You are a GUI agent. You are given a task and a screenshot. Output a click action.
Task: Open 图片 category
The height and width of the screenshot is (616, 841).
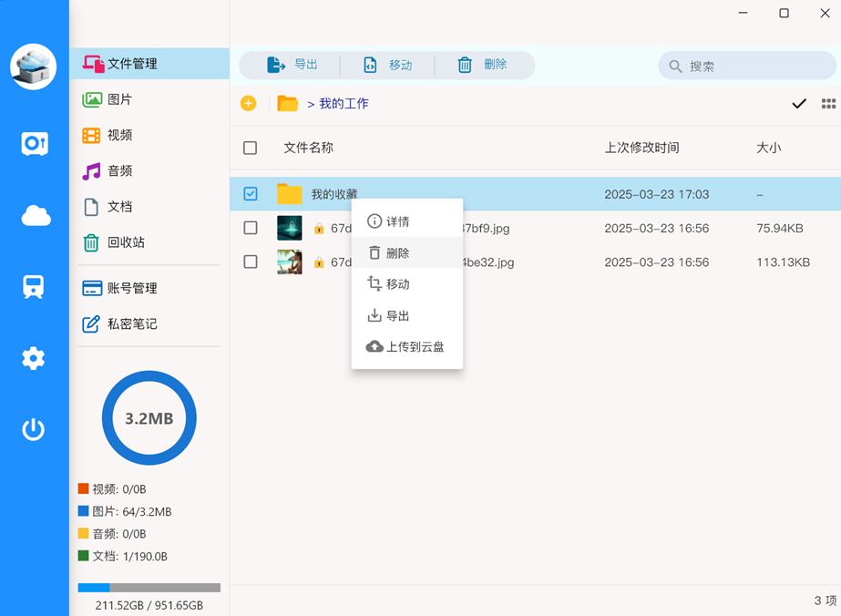point(149,99)
